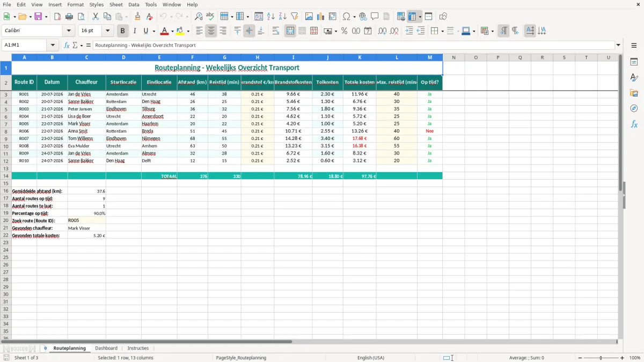Select column header N
This screenshot has width=644, height=362.
[453, 57]
